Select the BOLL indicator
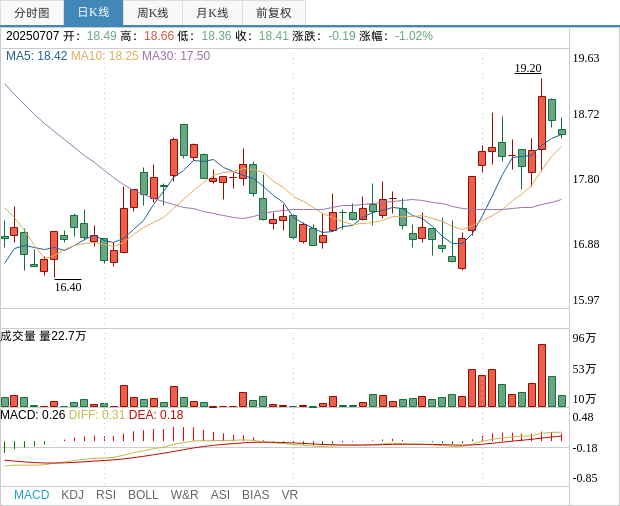620x506 pixels. (143, 495)
